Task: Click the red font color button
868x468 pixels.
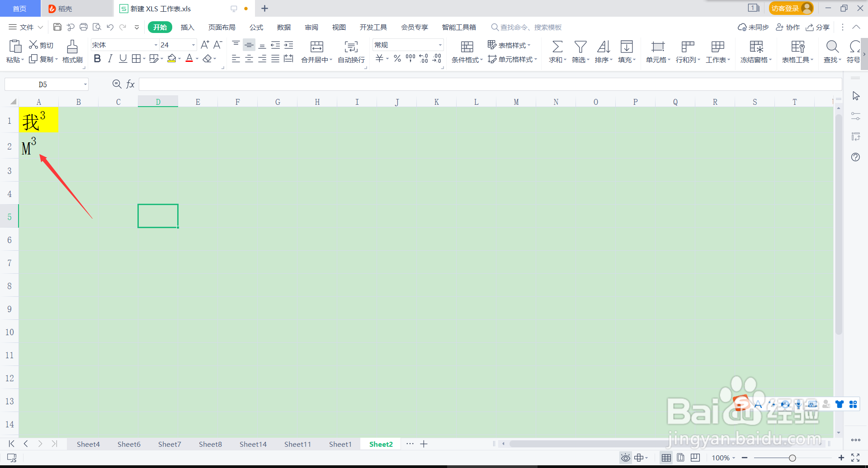Action: pyautogui.click(x=189, y=59)
